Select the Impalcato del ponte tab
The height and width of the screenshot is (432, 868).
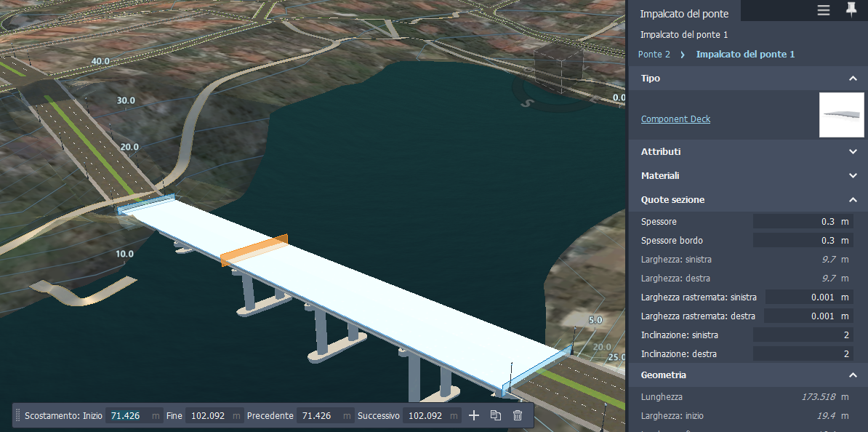(x=684, y=14)
